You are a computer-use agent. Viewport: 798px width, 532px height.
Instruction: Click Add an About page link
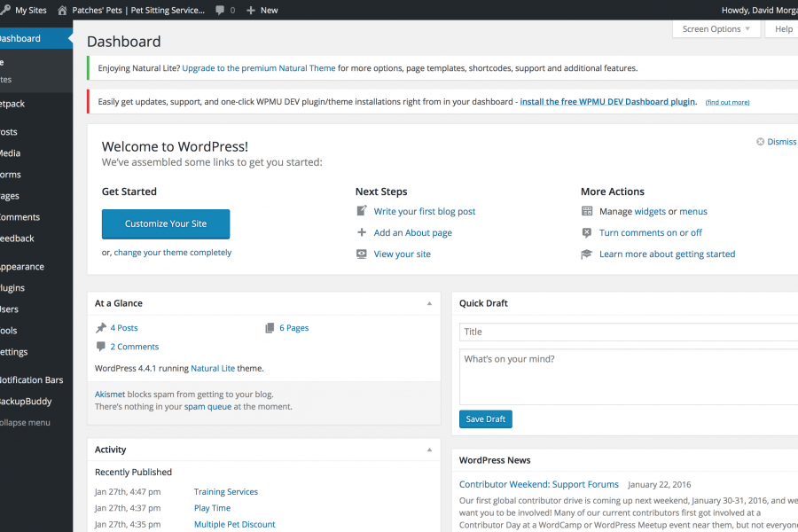412,232
